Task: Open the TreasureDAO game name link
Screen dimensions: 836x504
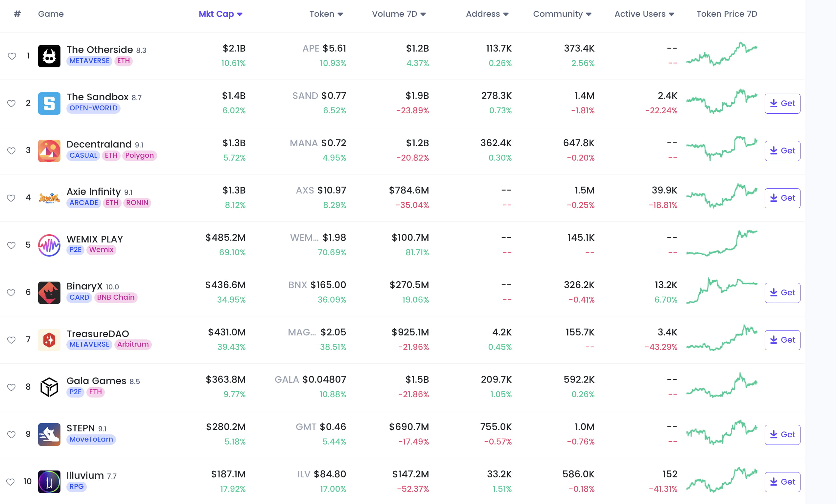Action: 98,334
